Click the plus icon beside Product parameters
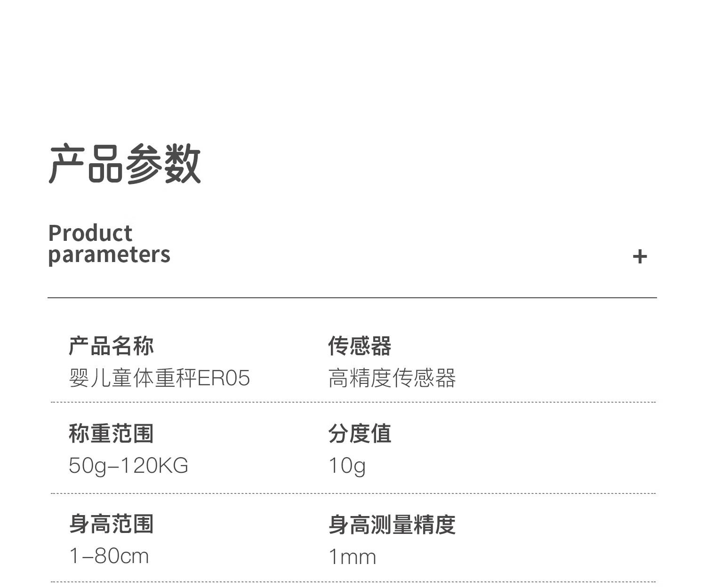This screenshot has height=588, width=706. [640, 257]
